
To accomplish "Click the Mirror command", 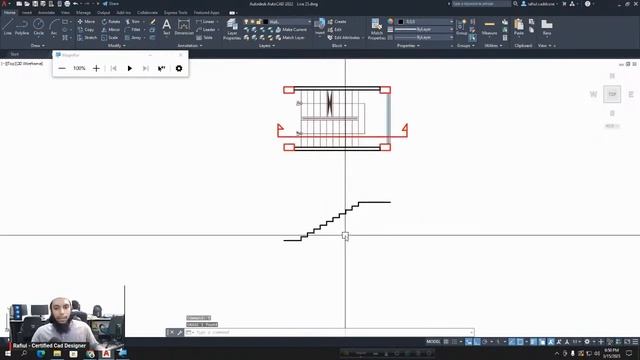I will pos(111,29).
